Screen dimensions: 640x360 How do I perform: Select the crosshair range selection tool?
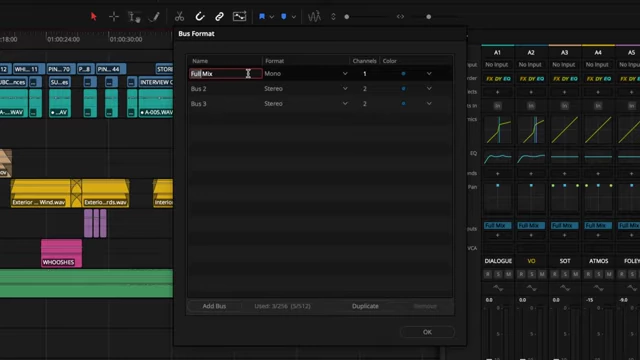click(x=114, y=16)
